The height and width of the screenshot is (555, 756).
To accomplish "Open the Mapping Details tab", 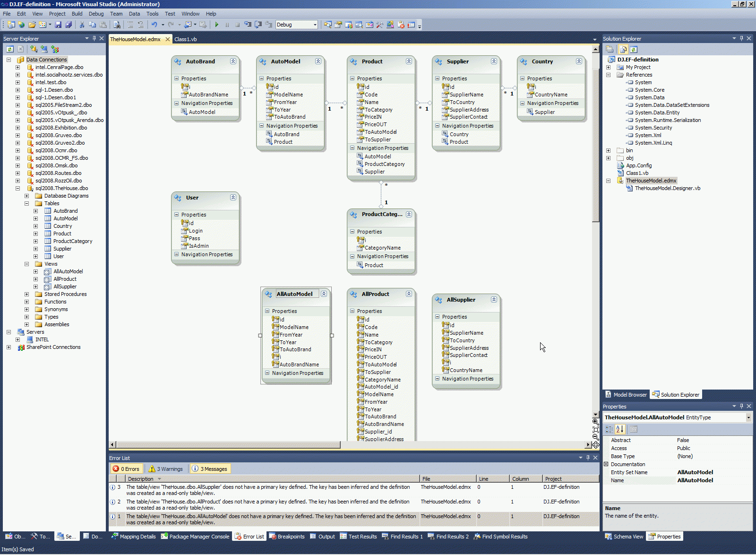I will [134, 537].
